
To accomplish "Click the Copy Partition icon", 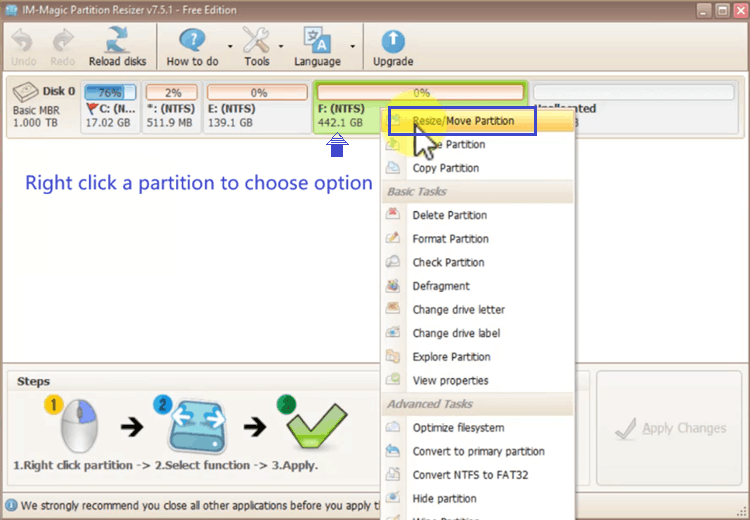I will 393,167.
